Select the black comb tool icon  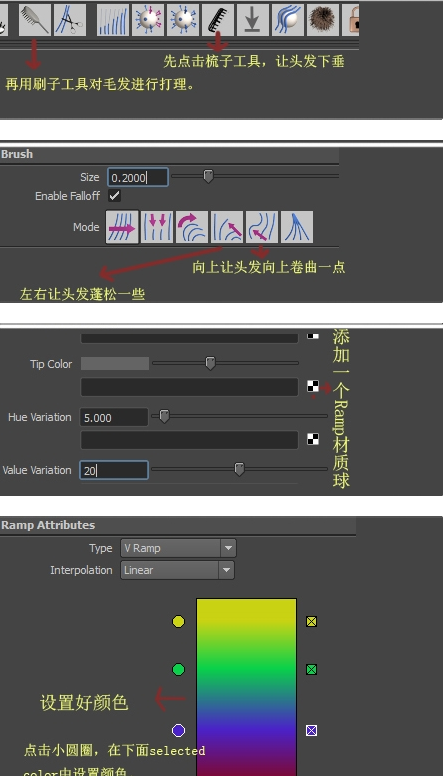coord(218,20)
